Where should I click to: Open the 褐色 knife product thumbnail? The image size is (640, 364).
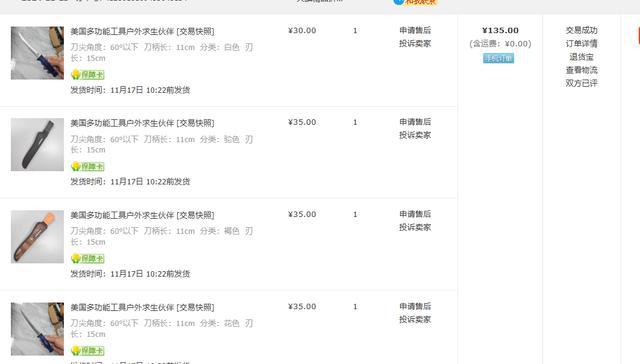37,237
